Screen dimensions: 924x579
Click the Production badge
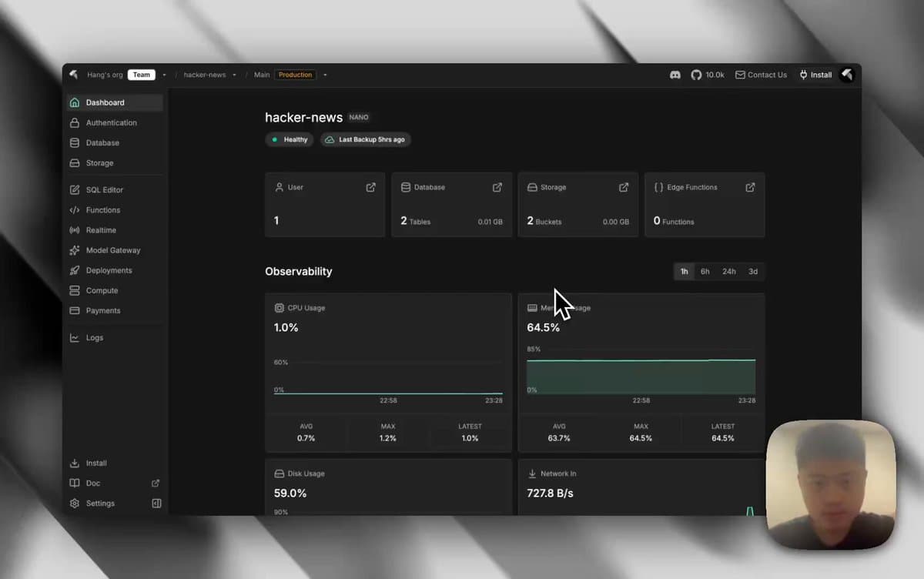(296, 75)
